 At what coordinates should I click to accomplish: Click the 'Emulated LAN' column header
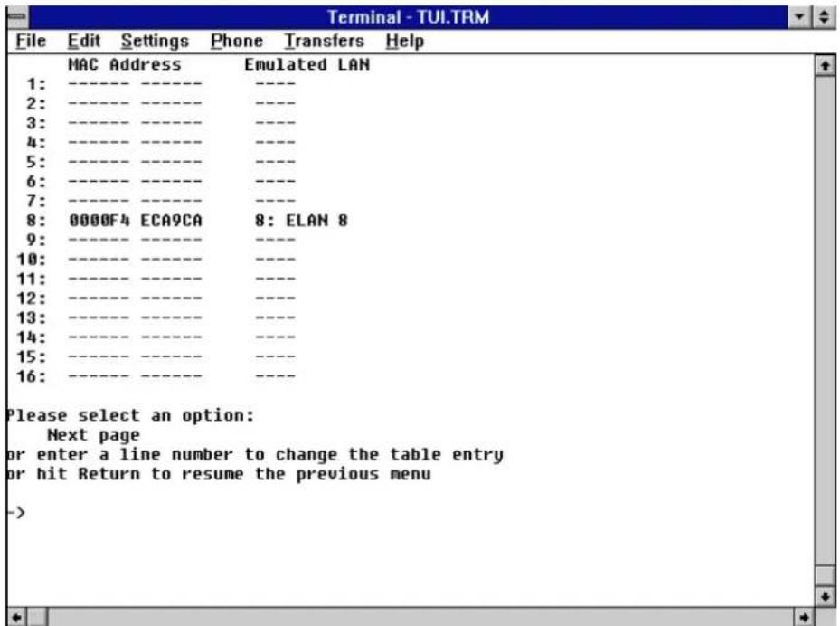(x=307, y=64)
